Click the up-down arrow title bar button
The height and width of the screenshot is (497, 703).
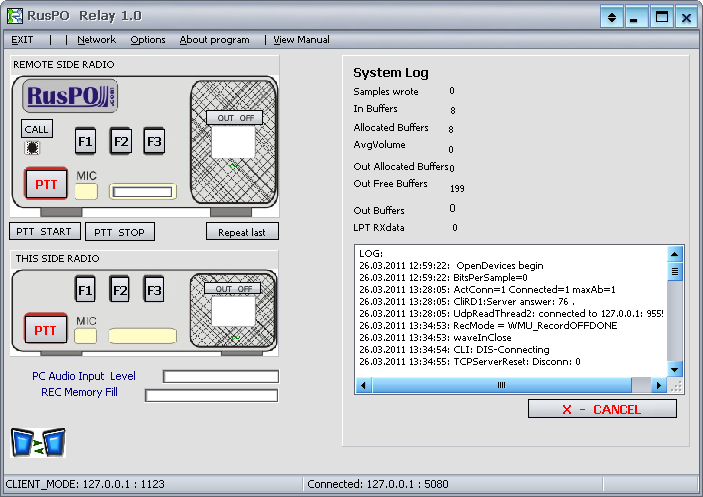[x=612, y=17]
